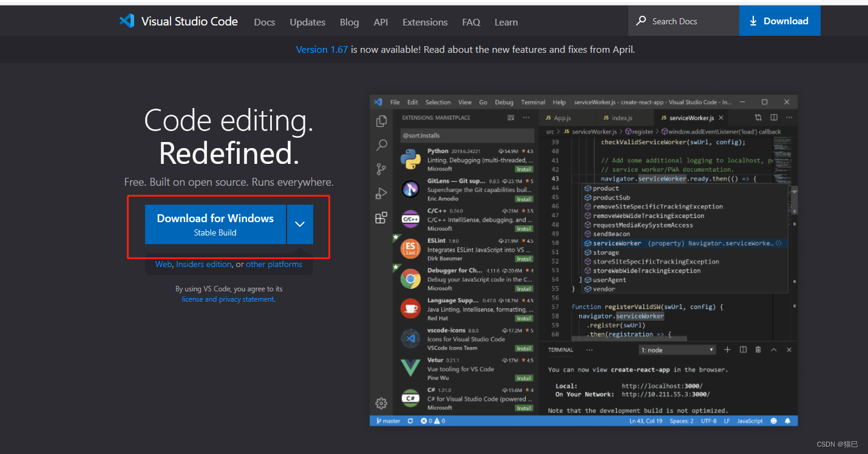Click 'Spaces: 2' in status bar
Viewport: 868px width, 454px height.
[x=681, y=421]
